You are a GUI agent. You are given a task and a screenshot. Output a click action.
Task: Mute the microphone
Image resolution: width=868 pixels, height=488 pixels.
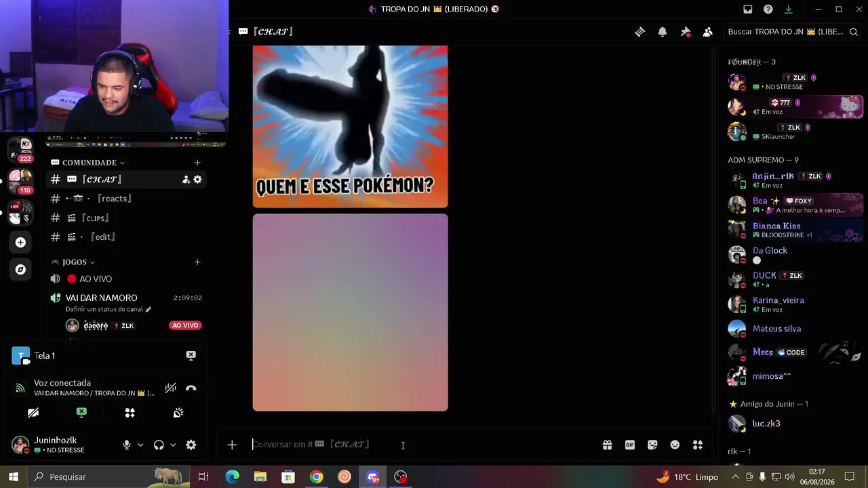pos(127,445)
